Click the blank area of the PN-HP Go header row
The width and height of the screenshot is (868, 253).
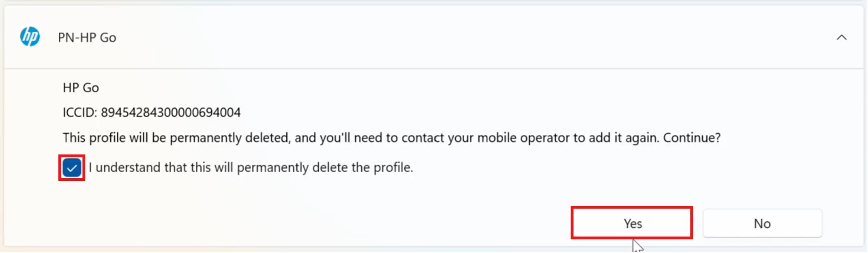(x=451, y=38)
